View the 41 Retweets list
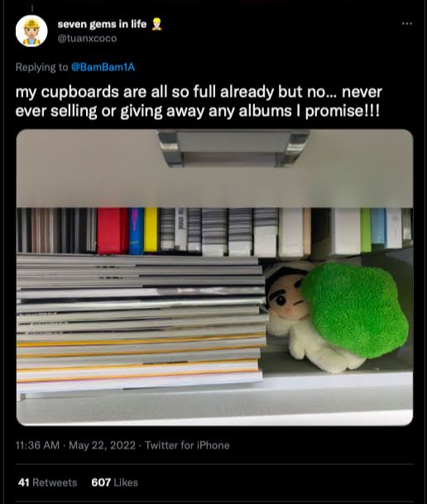 pyautogui.click(x=47, y=482)
